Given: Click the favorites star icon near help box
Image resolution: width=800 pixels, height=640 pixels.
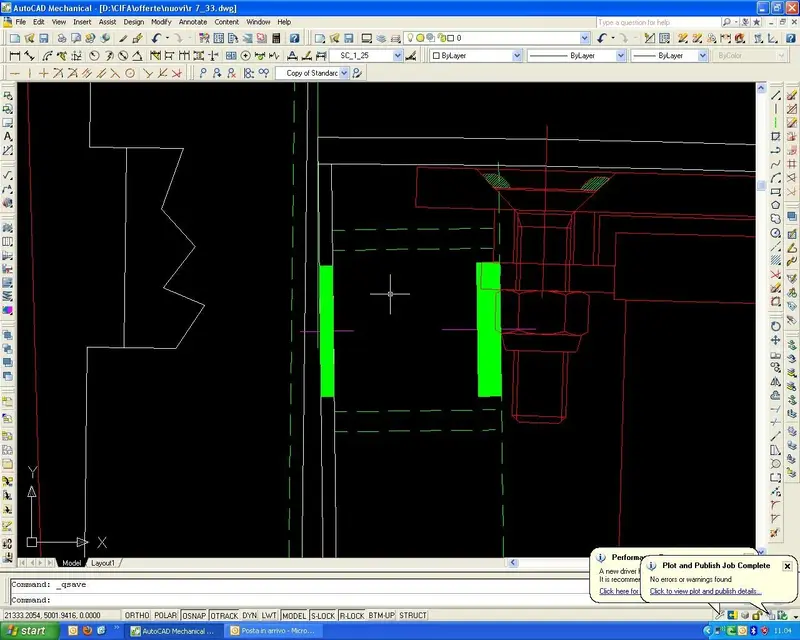Looking at the screenshot, I should click(757, 22).
